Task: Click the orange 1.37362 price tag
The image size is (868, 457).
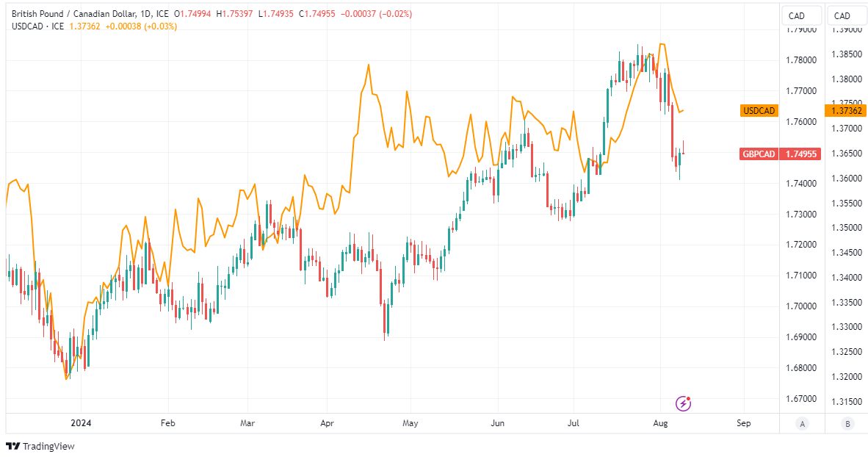Action: tap(846, 111)
